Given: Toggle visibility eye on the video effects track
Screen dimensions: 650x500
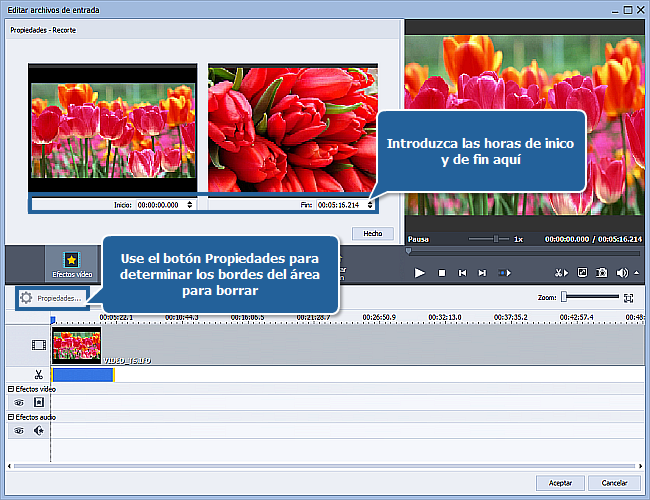Looking at the screenshot, I should pyautogui.click(x=19, y=402).
